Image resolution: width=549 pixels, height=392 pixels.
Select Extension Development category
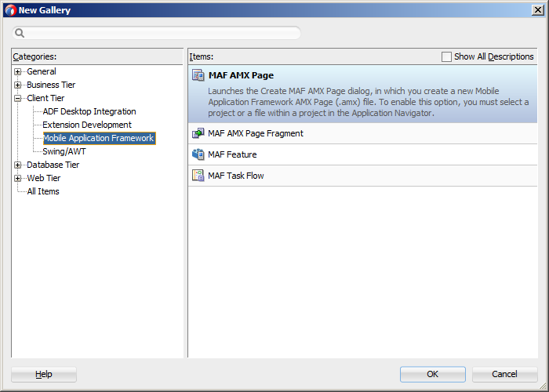click(87, 125)
